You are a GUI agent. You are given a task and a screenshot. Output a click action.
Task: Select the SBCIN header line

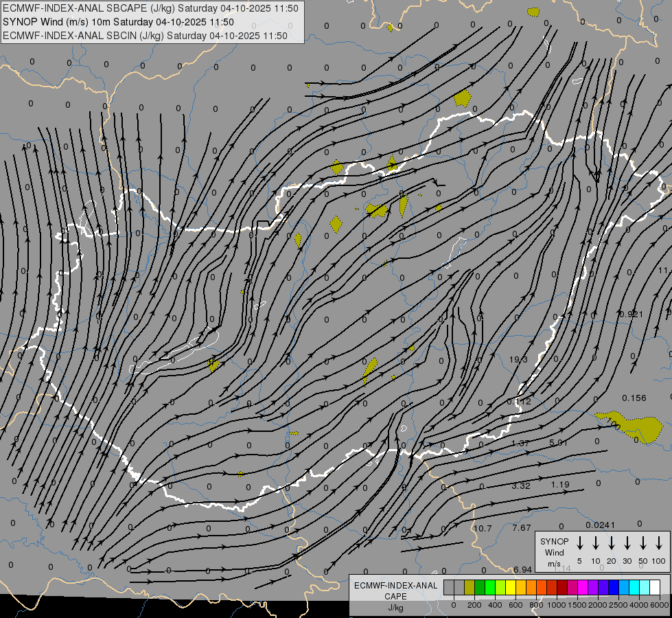click(145, 36)
